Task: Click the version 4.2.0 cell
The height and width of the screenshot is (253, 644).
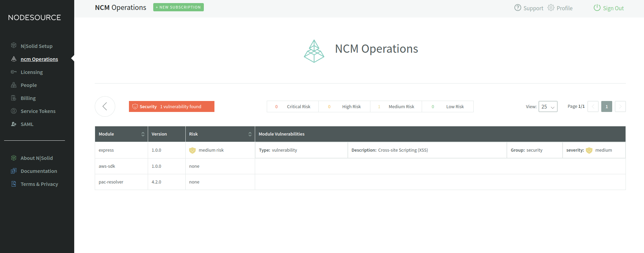Action: coord(167,182)
